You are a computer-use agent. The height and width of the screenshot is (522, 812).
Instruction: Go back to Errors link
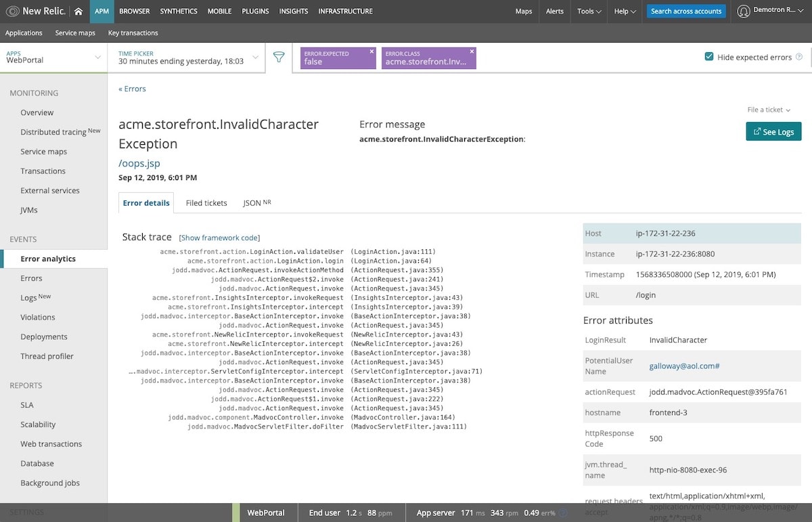pyautogui.click(x=132, y=89)
